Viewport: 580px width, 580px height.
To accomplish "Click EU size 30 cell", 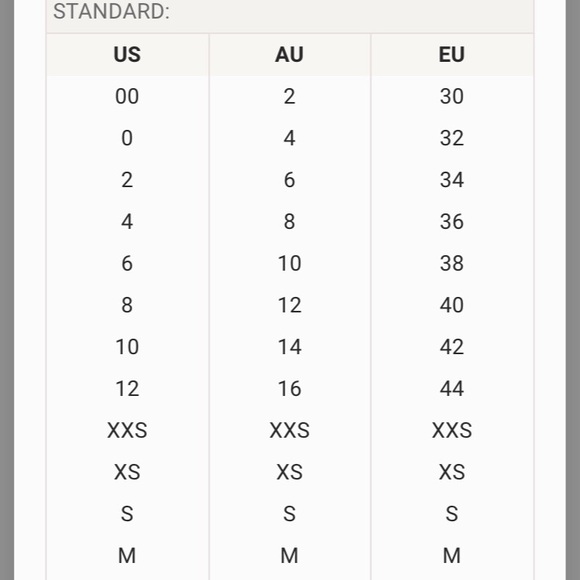I will tap(452, 96).
